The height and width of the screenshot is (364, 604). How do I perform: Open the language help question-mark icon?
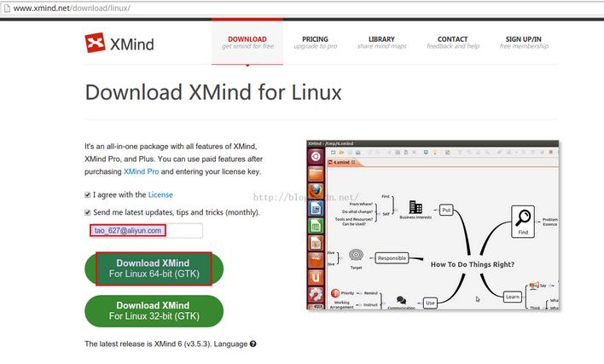[x=253, y=344]
